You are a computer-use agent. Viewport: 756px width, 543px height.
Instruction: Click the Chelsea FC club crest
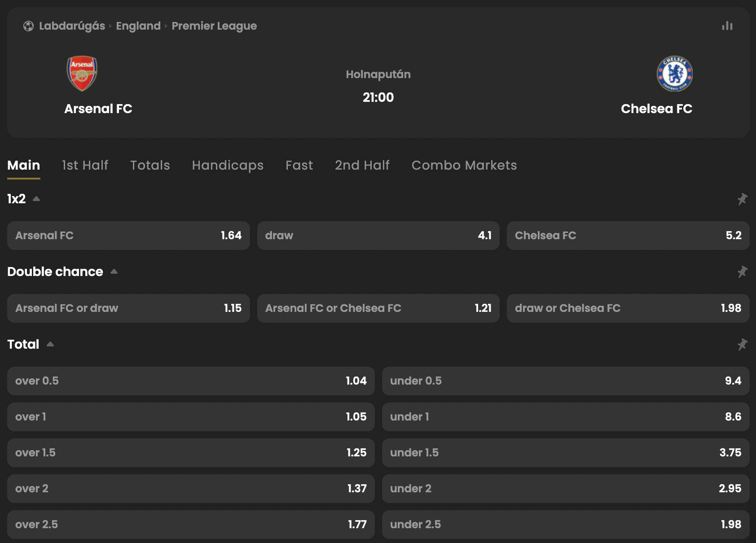pos(674,74)
